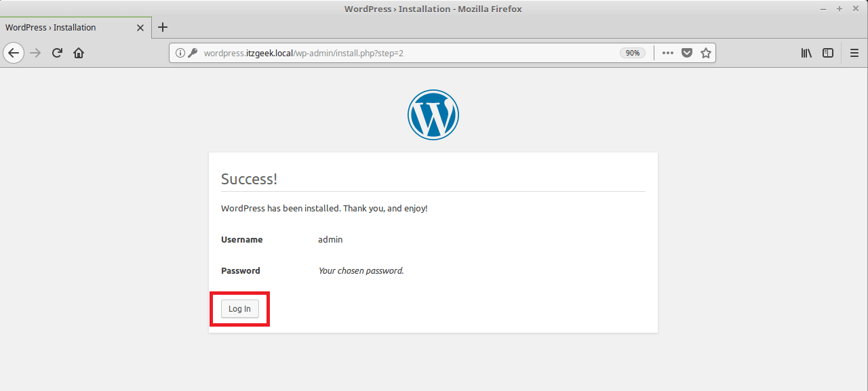Image resolution: width=868 pixels, height=391 pixels.
Task: Open the Library bookshelf icon
Action: pyautogui.click(x=806, y=53)
